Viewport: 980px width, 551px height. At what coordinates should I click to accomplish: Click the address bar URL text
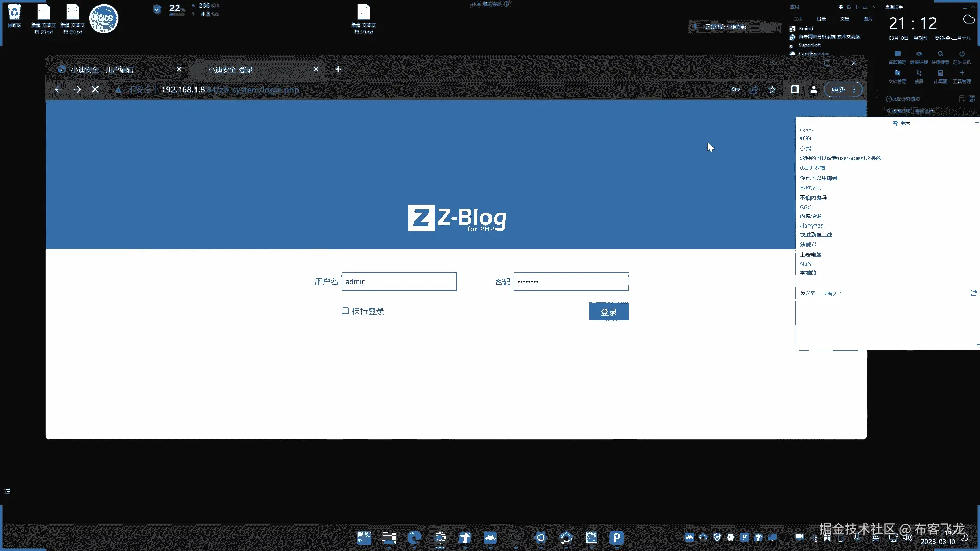230,90
